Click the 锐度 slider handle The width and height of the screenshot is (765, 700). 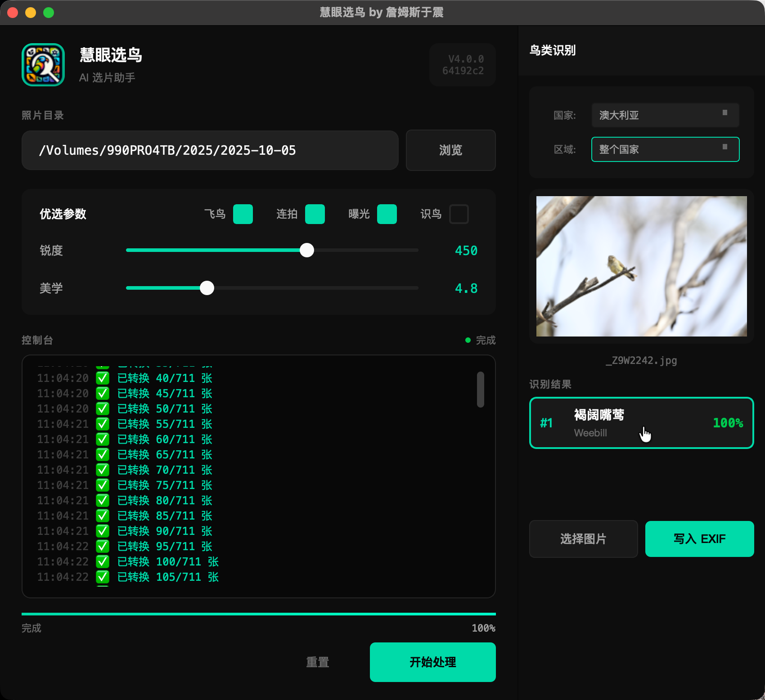pyautogui.click(x=307, y=251)
